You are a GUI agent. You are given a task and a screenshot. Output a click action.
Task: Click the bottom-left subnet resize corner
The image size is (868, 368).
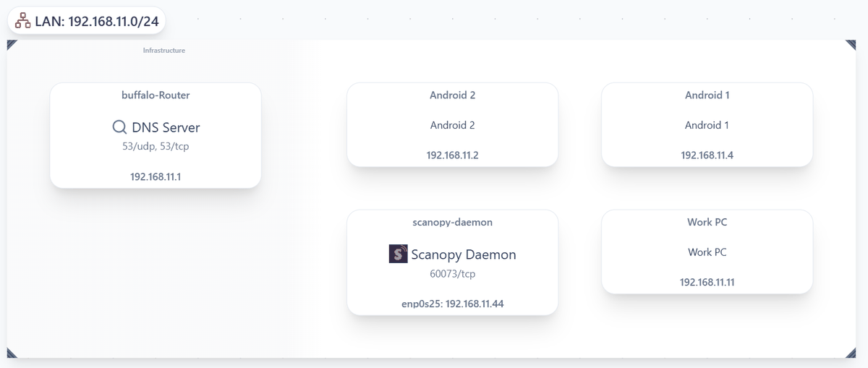(x=12, y=353)
